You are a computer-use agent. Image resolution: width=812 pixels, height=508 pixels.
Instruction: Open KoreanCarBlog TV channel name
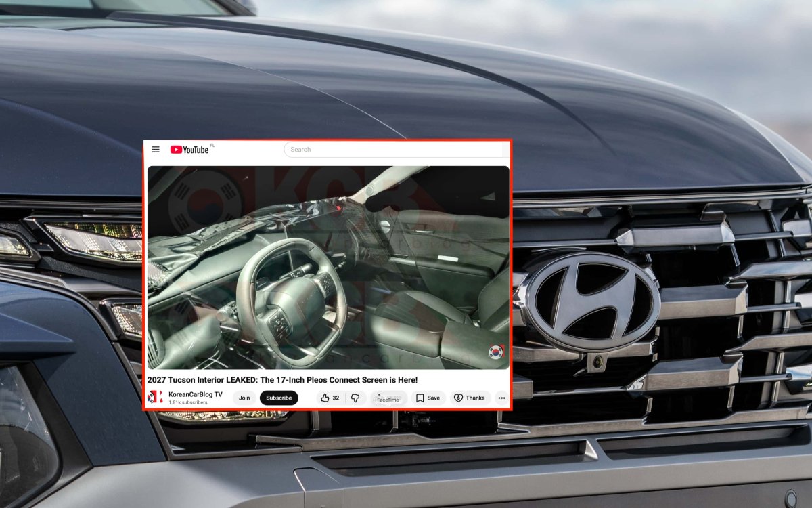tap(195, 395)
